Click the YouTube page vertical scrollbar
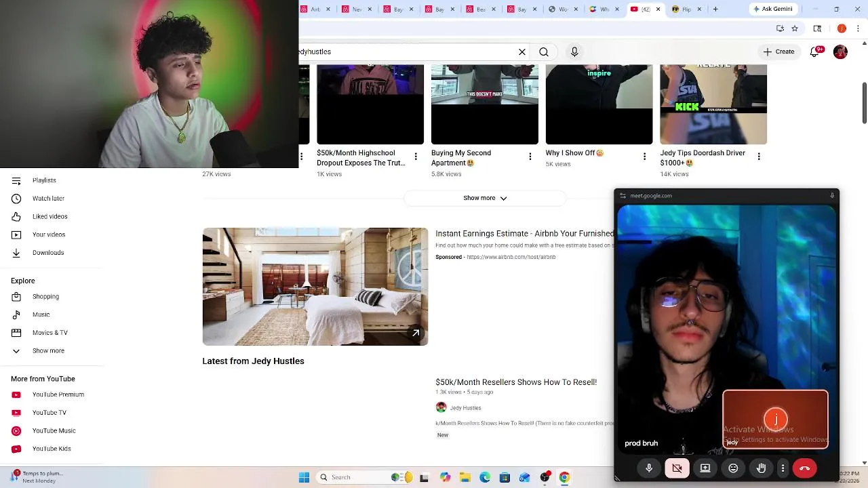Viewport: 868px width, 488px height. (864, 102)
